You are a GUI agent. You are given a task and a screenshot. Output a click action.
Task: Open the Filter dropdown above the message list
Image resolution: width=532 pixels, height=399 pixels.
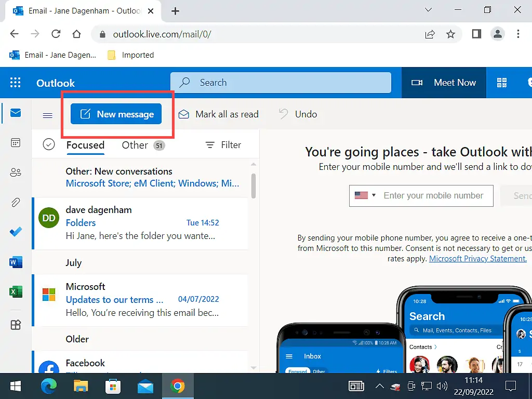pos(223,144)
